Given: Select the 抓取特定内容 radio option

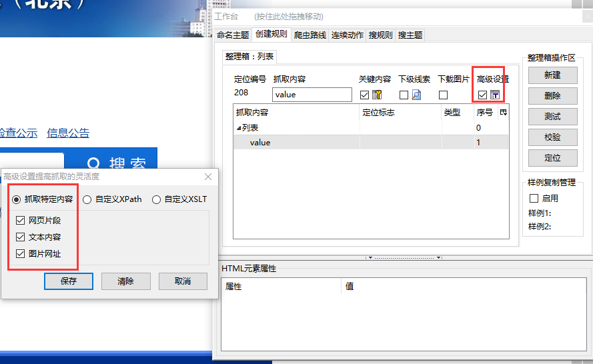Looking at the screenshot, I should tap(16, 199).
